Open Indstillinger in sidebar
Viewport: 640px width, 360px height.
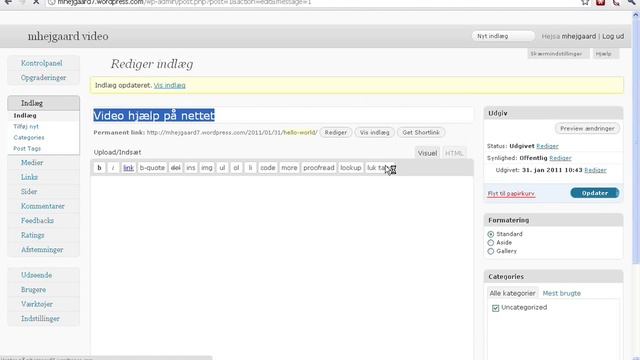point(40,318)
